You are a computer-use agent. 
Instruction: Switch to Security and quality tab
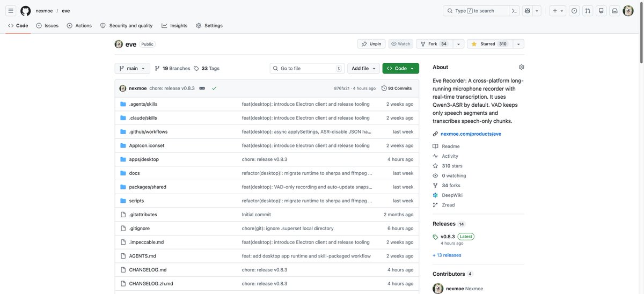click(126, 26)
